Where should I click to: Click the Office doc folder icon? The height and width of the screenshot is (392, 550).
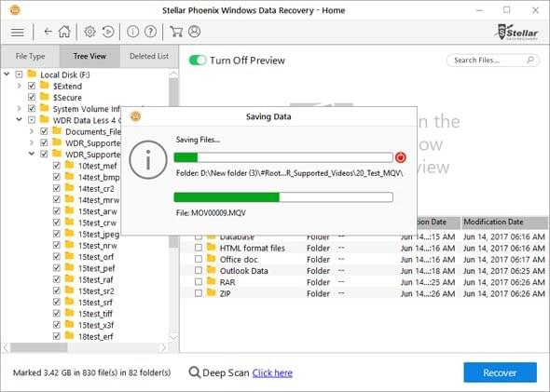coord(212,259)
